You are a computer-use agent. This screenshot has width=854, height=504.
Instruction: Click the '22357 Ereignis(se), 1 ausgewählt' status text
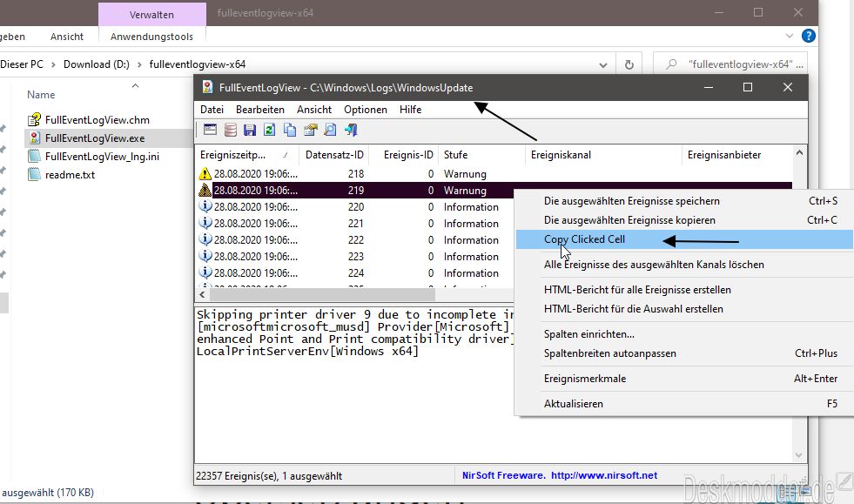click(269, 475)
